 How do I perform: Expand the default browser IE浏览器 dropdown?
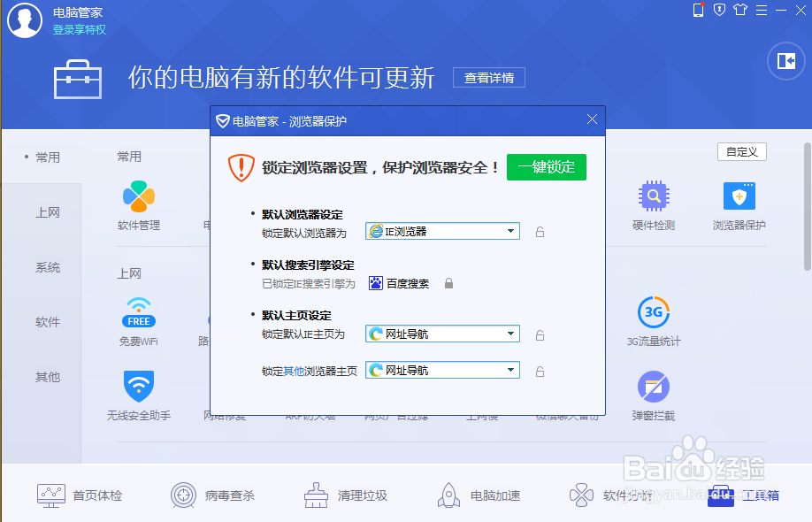point(442,232)
